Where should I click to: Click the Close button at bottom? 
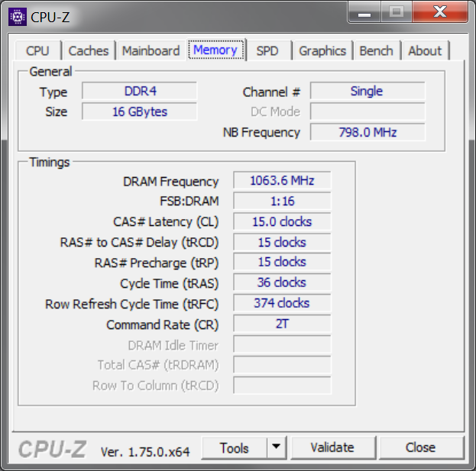421,447
